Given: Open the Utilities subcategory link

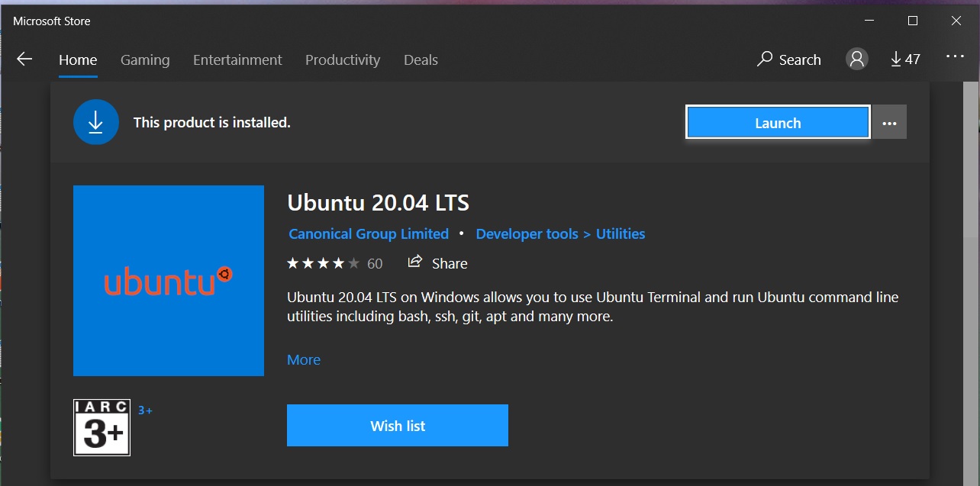Looking at the screenshot, I should point(621,234).
